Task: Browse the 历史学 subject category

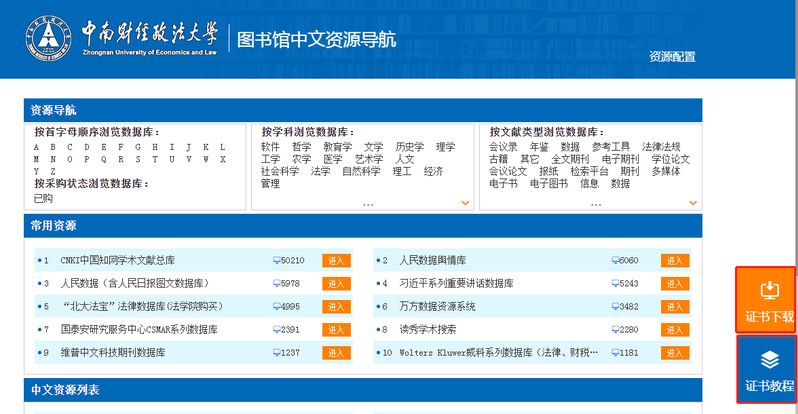Action: click(x=410, y=147)
